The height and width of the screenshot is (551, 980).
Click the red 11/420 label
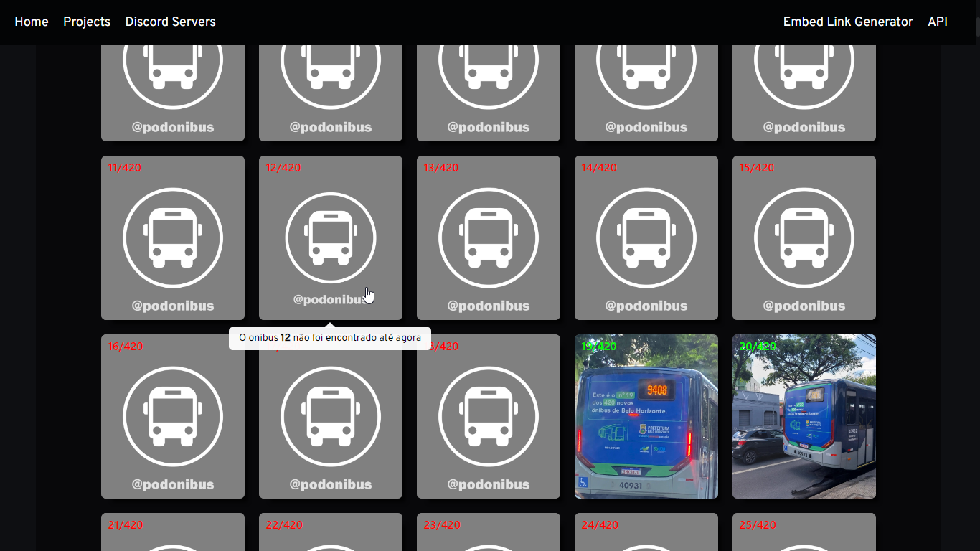tap(125, 168)
